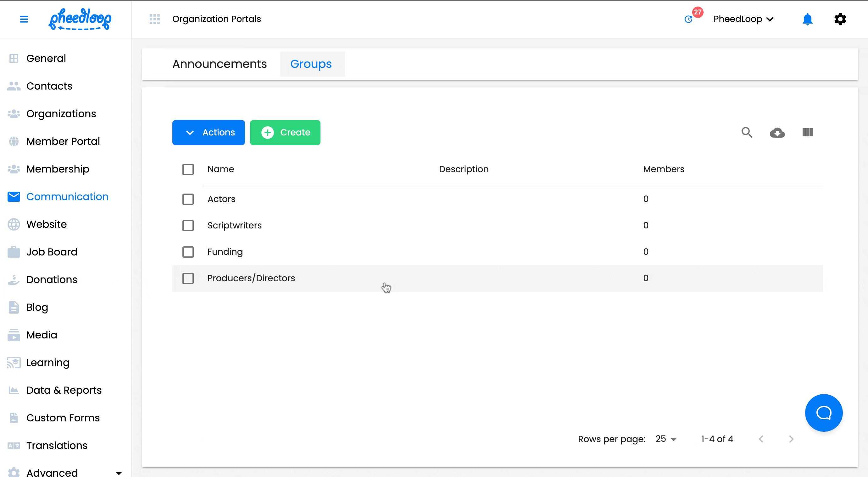Click the download/export icon above the table
The image size is (868, 477).
pyautogui.click(x=777, y=133)
